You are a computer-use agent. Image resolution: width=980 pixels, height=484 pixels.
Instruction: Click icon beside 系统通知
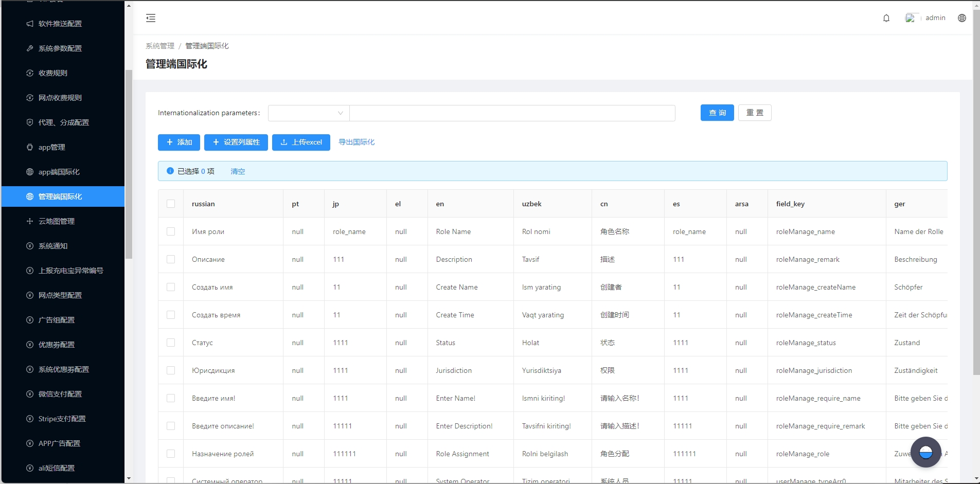(30, 246)
